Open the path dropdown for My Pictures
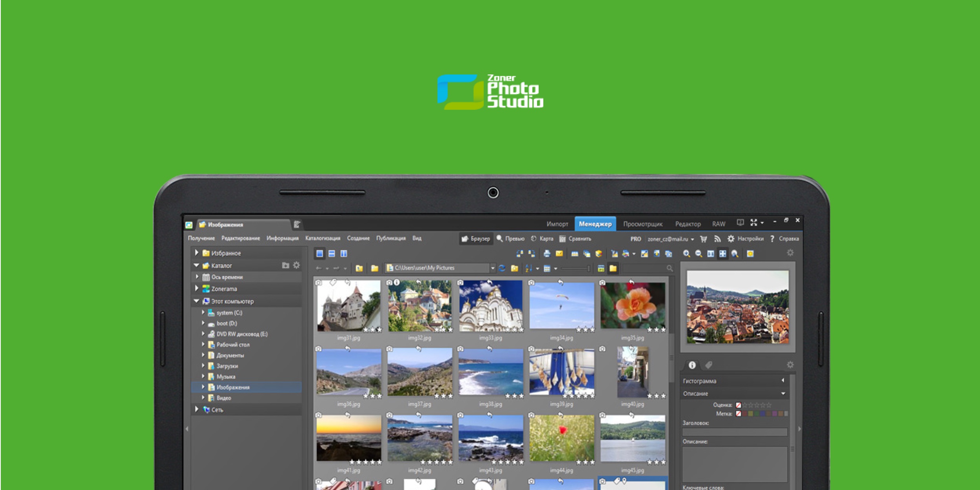This screenshot has height=490, width=980. 493,268
